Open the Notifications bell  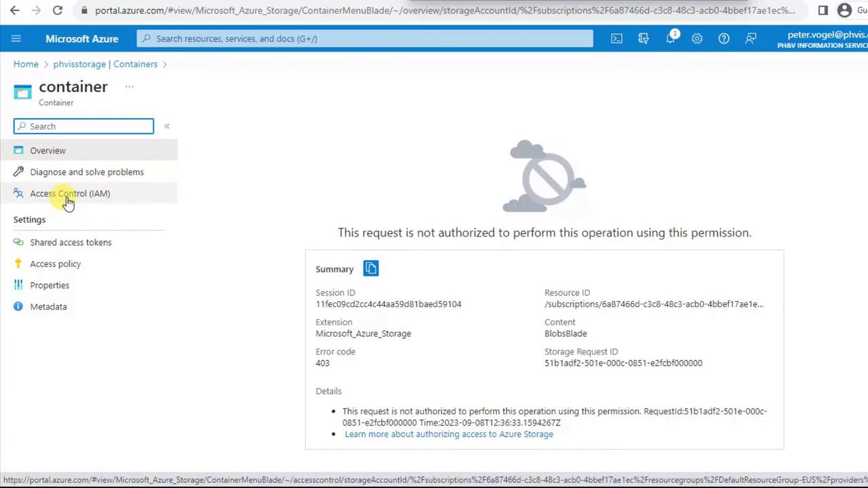point(671,37)
